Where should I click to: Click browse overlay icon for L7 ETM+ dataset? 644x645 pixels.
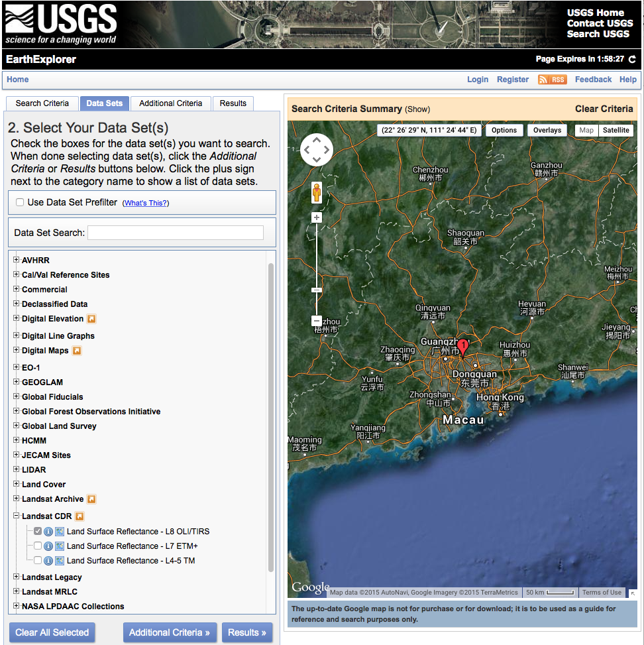[x=60, y=546]
